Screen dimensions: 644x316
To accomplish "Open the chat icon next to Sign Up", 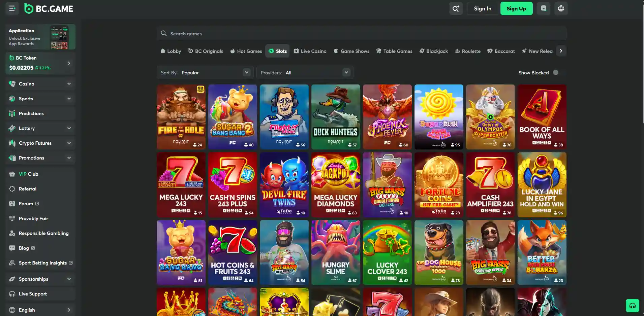I will point(544,8).
